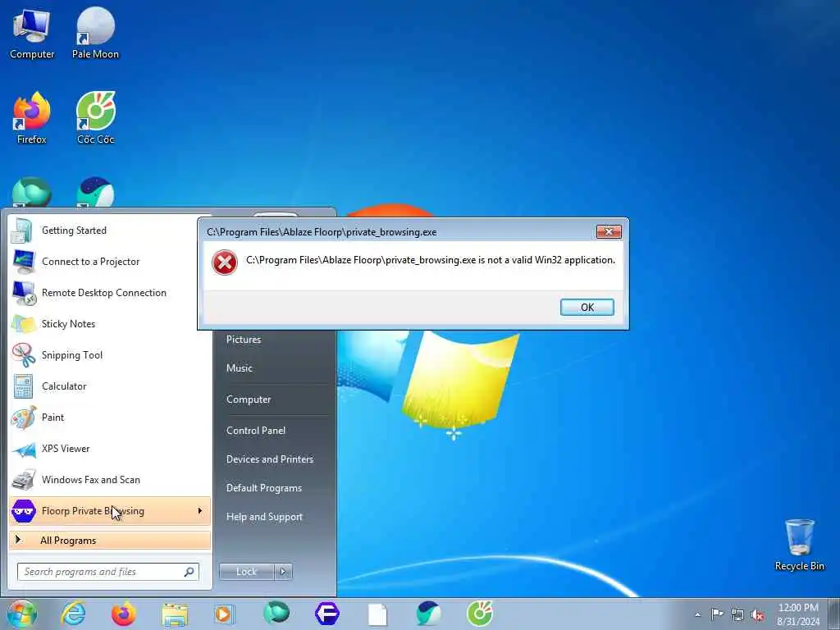Open XPS Viewer
The width and height of the screenshot is (840, 630).
[110, 449]
